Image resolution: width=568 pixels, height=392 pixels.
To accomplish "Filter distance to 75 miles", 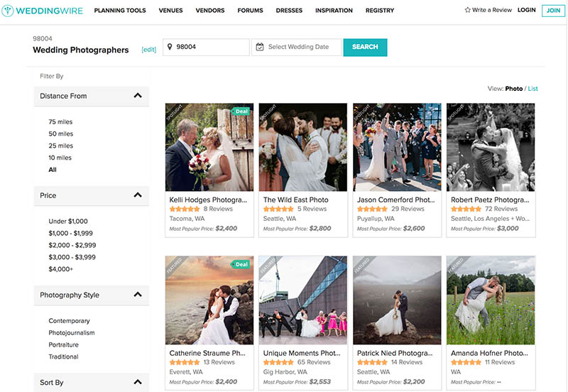I will coord(60,121).
